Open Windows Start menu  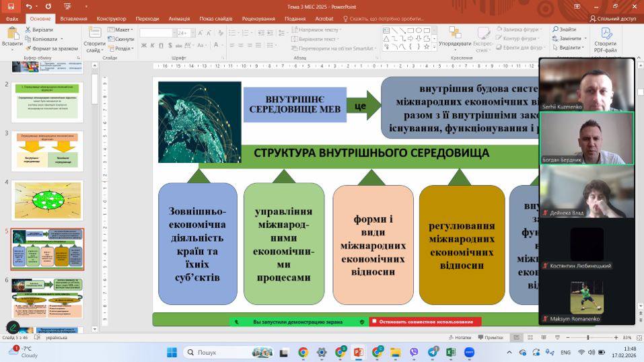point(172,352)
